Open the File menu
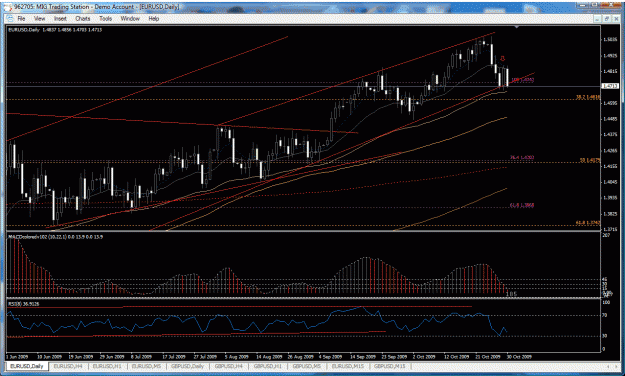 [21, 19]
